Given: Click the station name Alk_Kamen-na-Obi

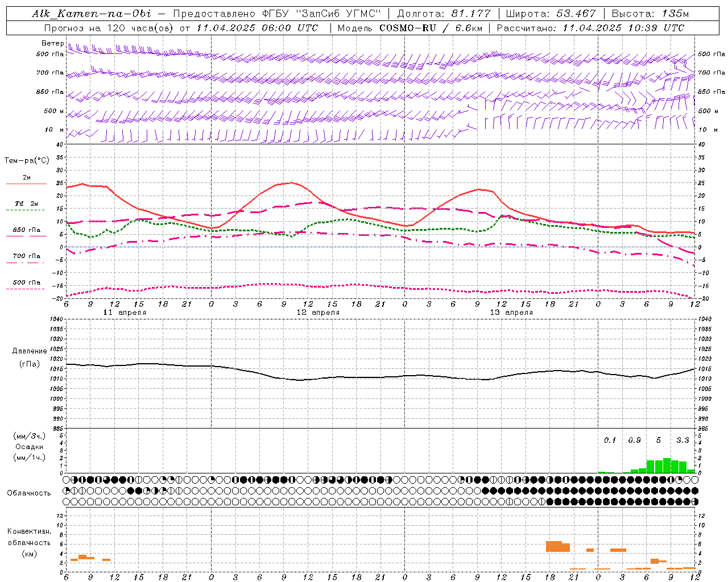Looking at the screenshot, I should pos(92,14).
